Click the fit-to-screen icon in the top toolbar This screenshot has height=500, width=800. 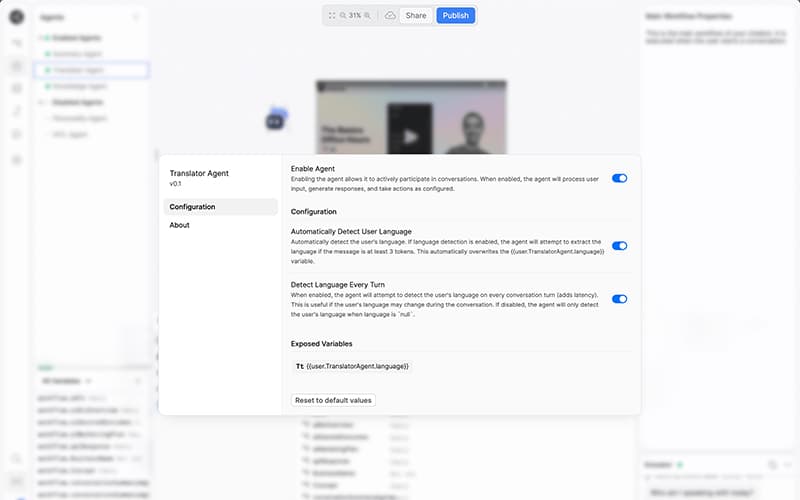pyautogui.click(x=332, y=16)
